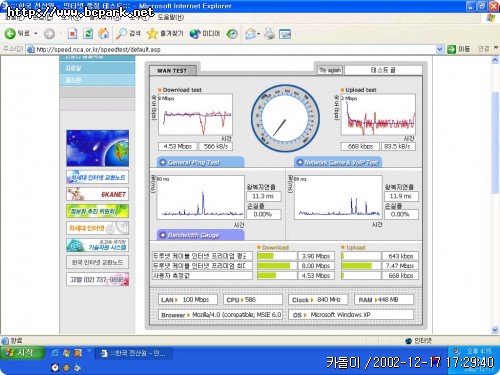
Task: Click the Stop loading icon
Action: [x=72, y=33]
